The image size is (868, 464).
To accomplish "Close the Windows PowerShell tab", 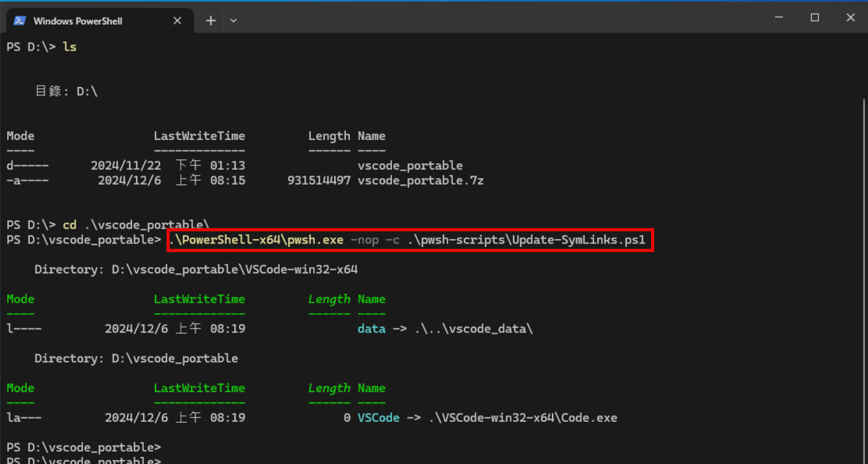I will click(177, 20).
